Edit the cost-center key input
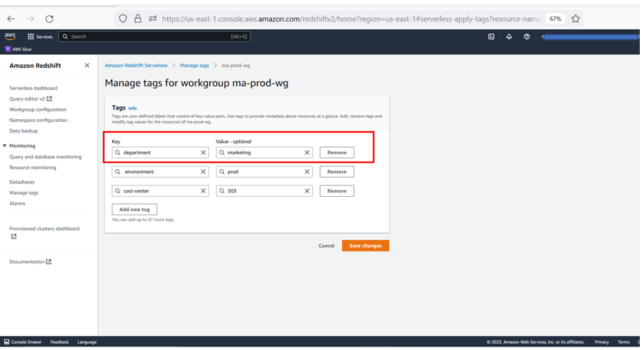The height and width of the screenshot is (350, 644). tap(160, 191)
